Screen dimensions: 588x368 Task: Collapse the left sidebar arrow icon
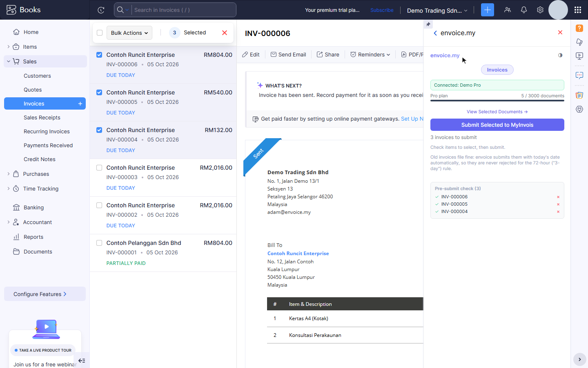82,361
